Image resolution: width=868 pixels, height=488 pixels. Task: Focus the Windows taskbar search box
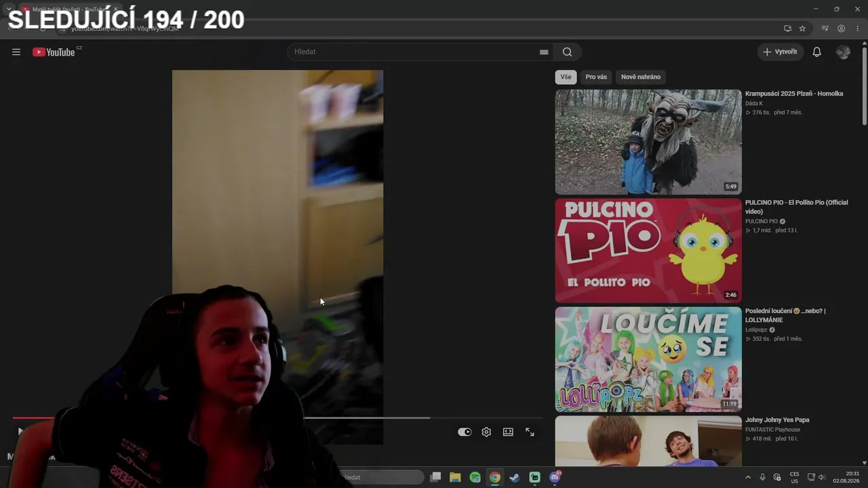[381, 477]
